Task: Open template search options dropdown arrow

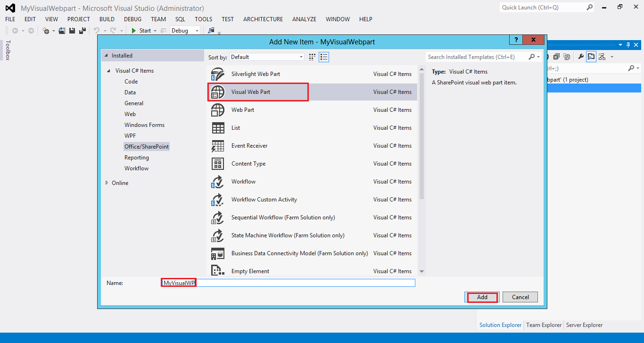Action: (x=538, y=57)
